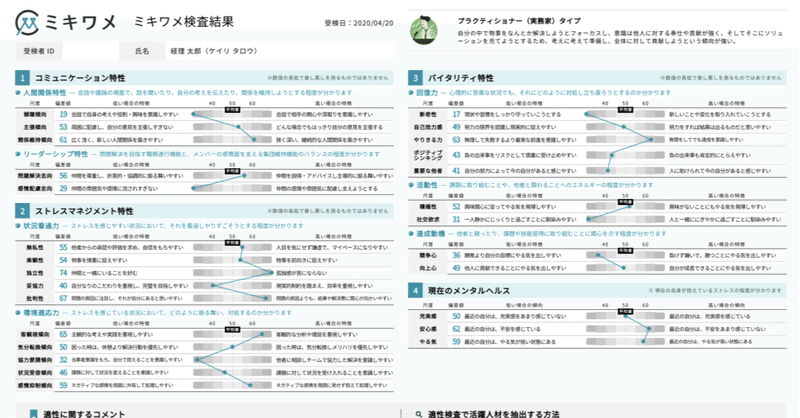The height and width of the screenshot is (418, 800).
Task: Click the 充実感 row label
Action: (428, 316)
